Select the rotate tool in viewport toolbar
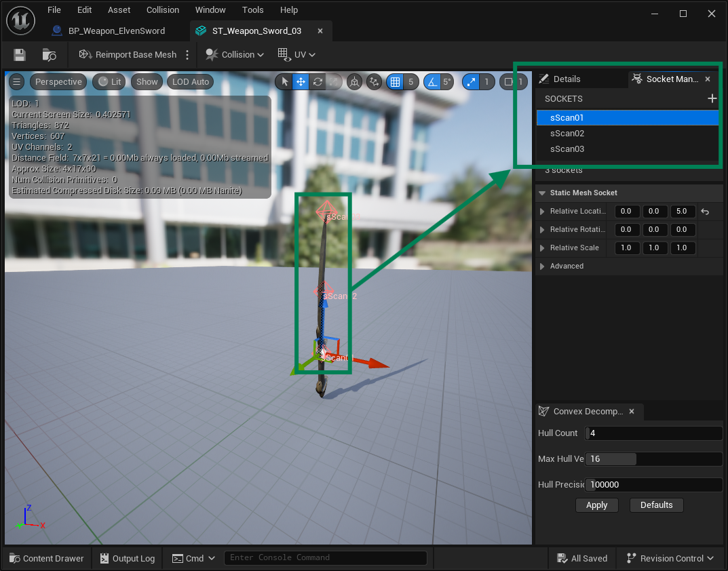The width and height of the screenshot is (728, 571). click(x=318, y=82)
